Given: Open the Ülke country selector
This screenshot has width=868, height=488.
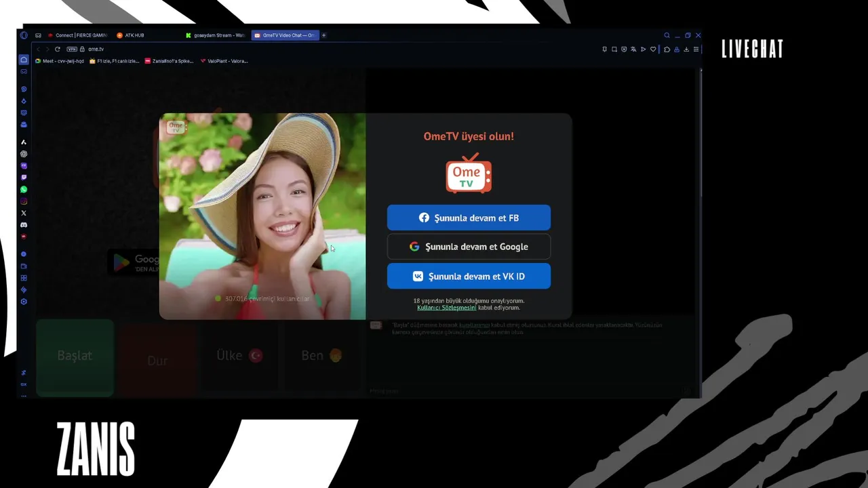Looking at the screenshot, I should pyautogui.click(x=239, y=355).
